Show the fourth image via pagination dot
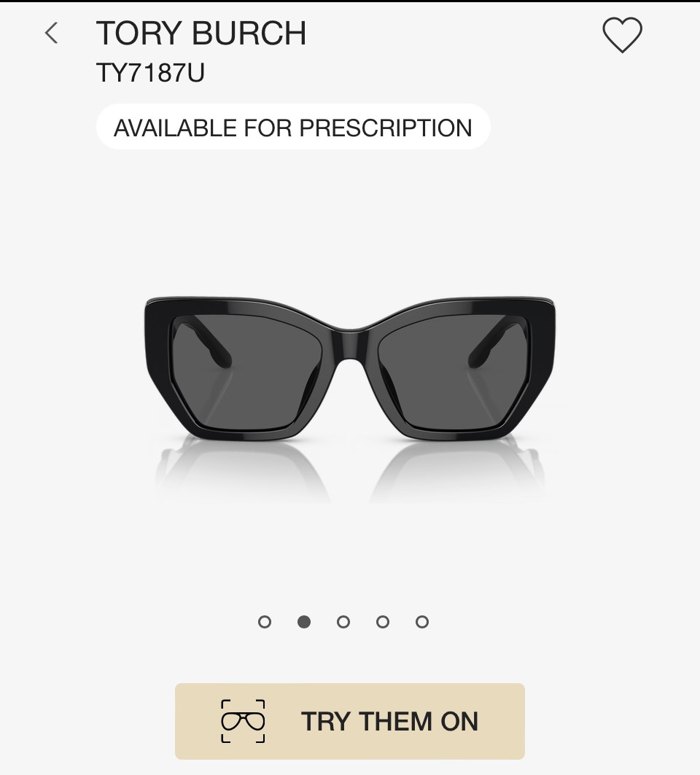The width and height of the screenshot is (700, 775). [383, 622]
